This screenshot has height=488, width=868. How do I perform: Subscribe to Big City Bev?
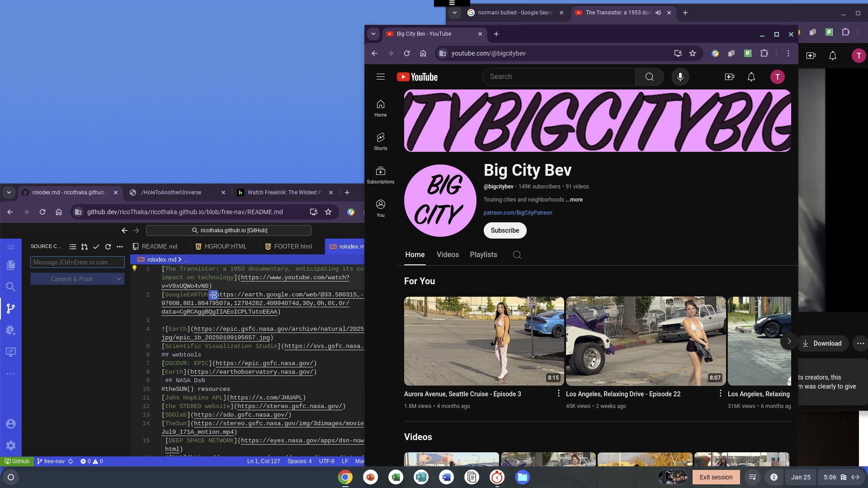505,230
